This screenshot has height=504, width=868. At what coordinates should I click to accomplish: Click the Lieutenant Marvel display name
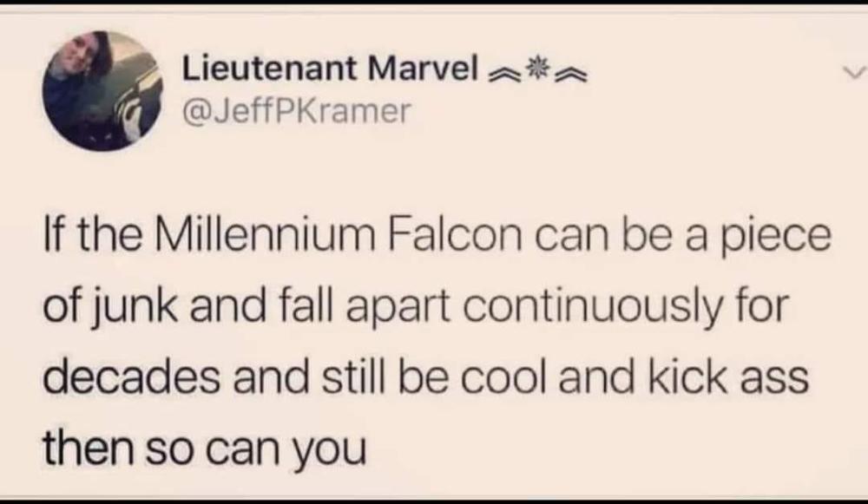[x=330, y=69]
